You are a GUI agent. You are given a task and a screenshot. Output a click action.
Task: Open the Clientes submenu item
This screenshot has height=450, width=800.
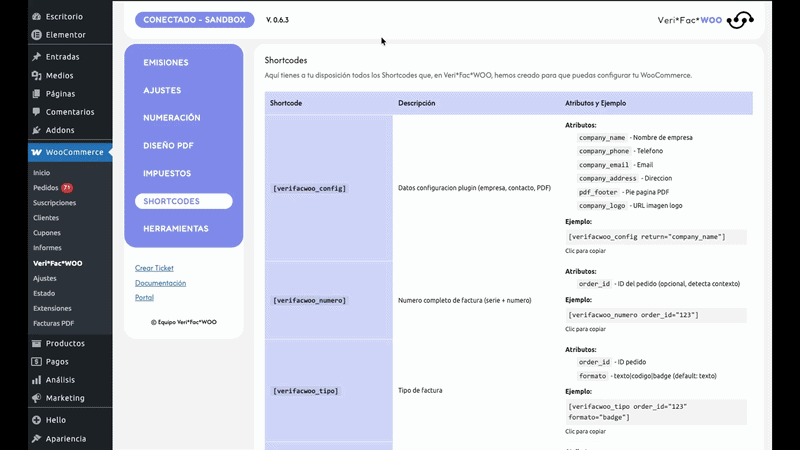click(46, 218)
